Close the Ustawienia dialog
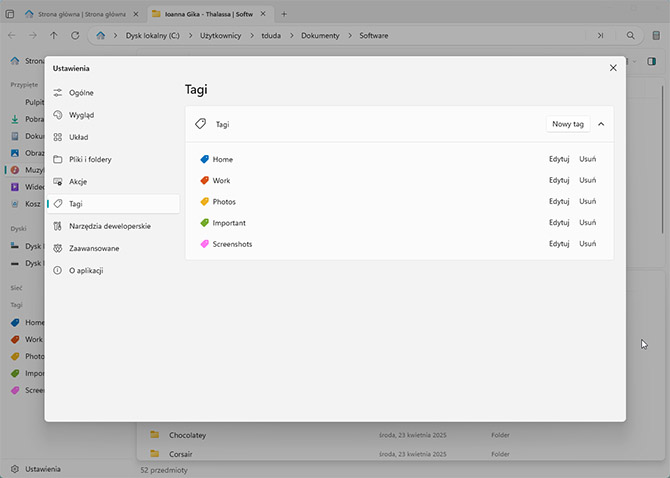Screen dimensions: 670x478 [x=613, y=68]
